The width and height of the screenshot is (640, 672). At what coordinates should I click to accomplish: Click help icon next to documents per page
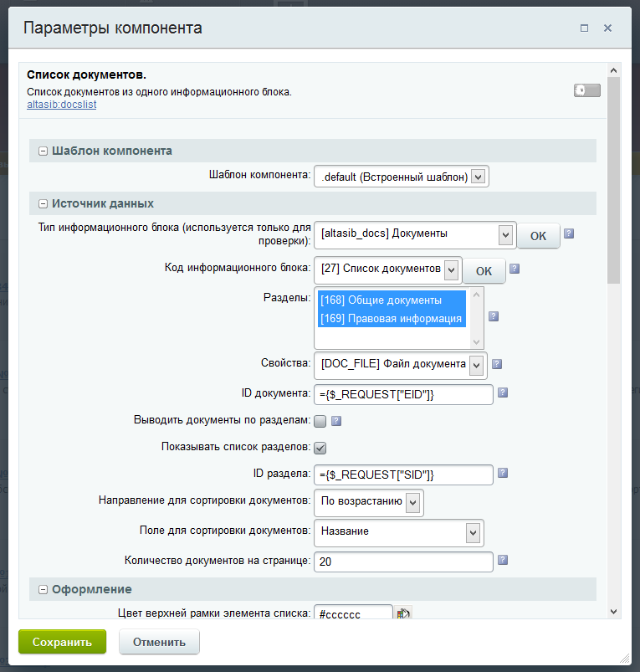[503, 560]
